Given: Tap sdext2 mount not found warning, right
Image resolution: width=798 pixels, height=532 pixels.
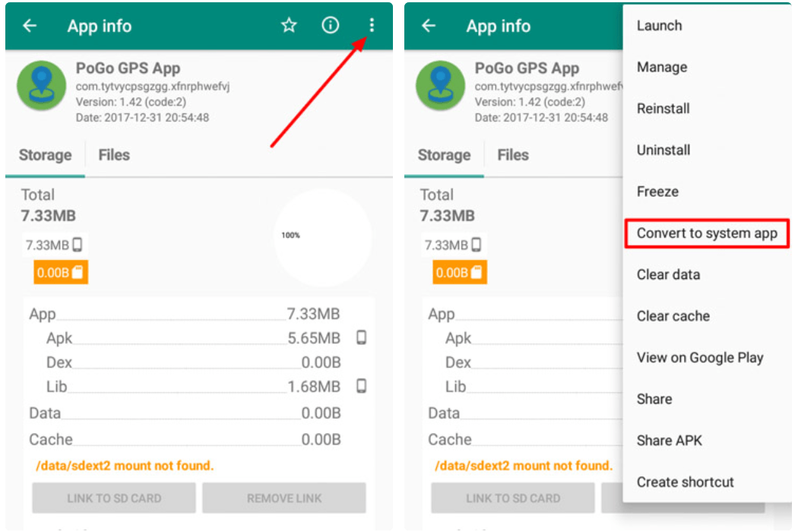Looking at the screenshot, I should pyautogui.click(x=524, y=466).
